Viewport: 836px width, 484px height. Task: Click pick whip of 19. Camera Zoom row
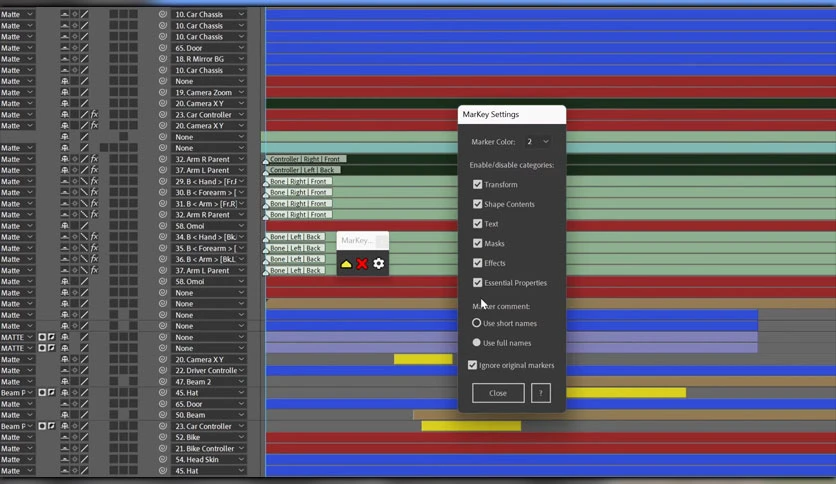(x=163, y=92)
